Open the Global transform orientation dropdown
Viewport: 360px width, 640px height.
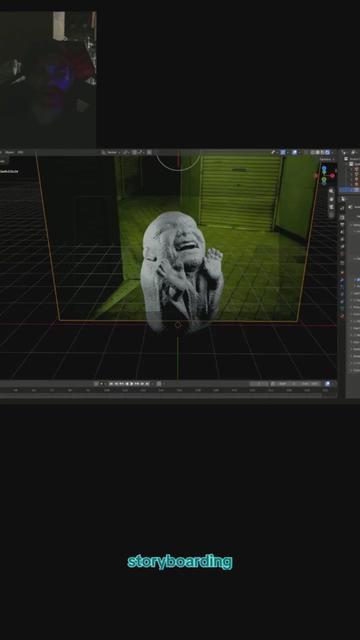coord(112,152)
